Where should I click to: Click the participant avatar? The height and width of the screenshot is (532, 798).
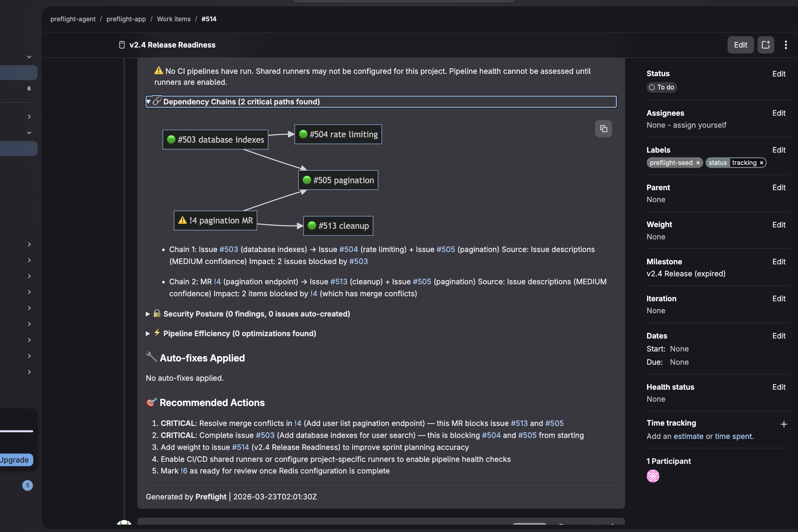652,476
